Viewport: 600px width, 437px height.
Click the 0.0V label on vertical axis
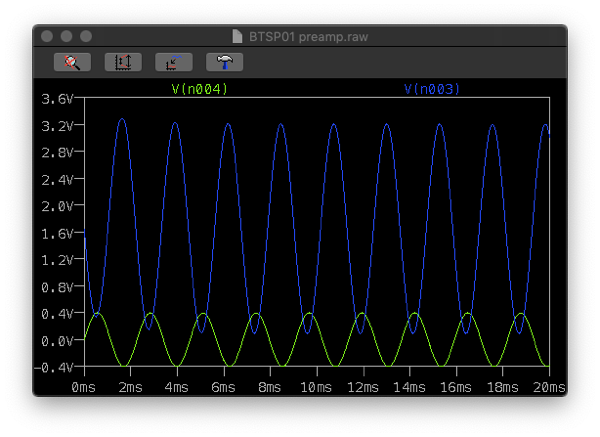[x=57, y=340]
